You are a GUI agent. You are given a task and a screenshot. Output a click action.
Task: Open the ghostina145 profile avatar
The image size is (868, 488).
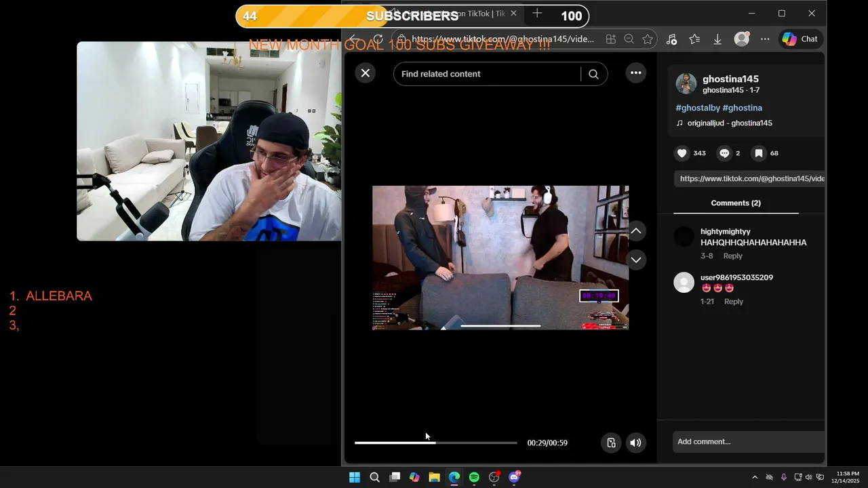686,83
